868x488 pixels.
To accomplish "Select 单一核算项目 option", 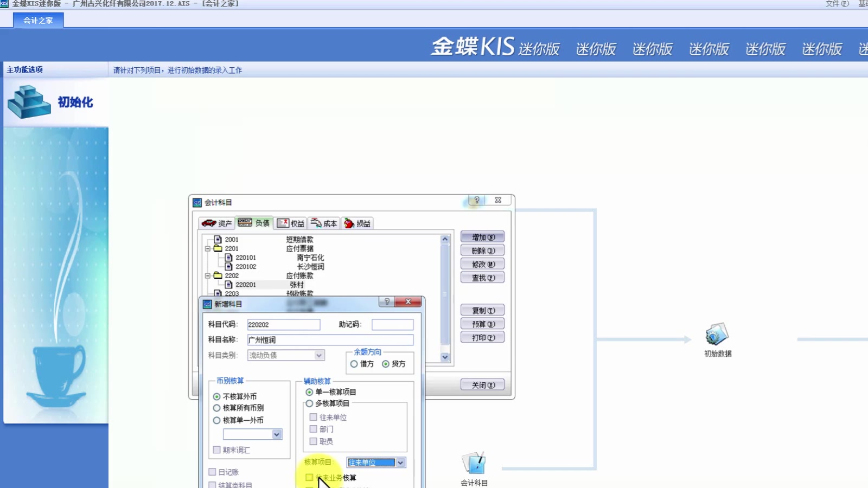I will 309,392.
